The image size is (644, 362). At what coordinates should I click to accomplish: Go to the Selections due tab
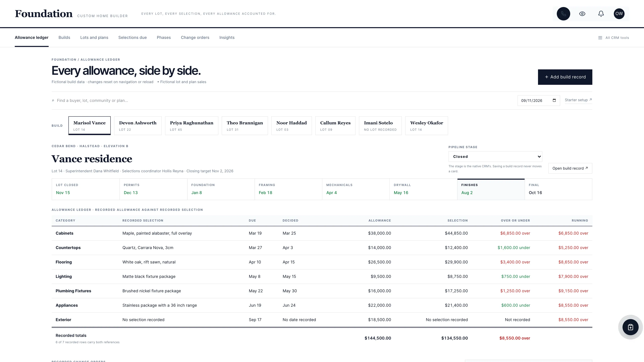[132, 38]
